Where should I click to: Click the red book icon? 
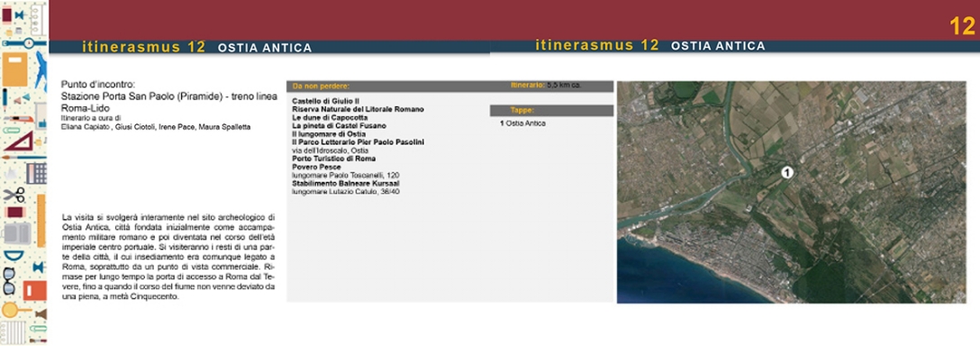(35, 290)
